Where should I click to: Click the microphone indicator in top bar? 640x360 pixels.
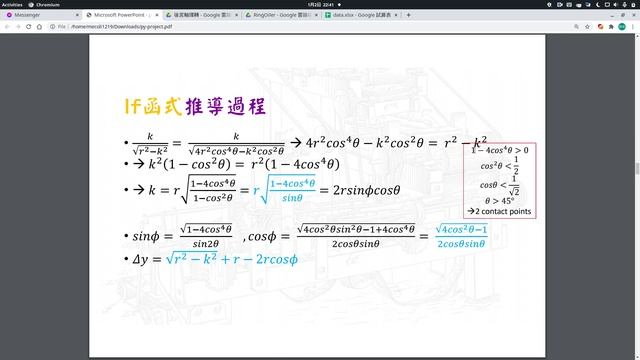tap(624, 4)
